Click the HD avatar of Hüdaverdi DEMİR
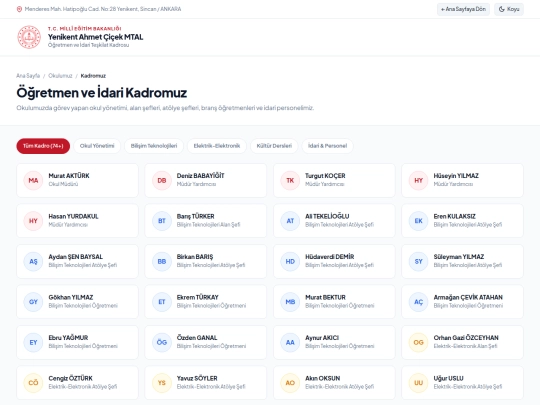This screenshot has width=540, height=405. click(290, 261)
